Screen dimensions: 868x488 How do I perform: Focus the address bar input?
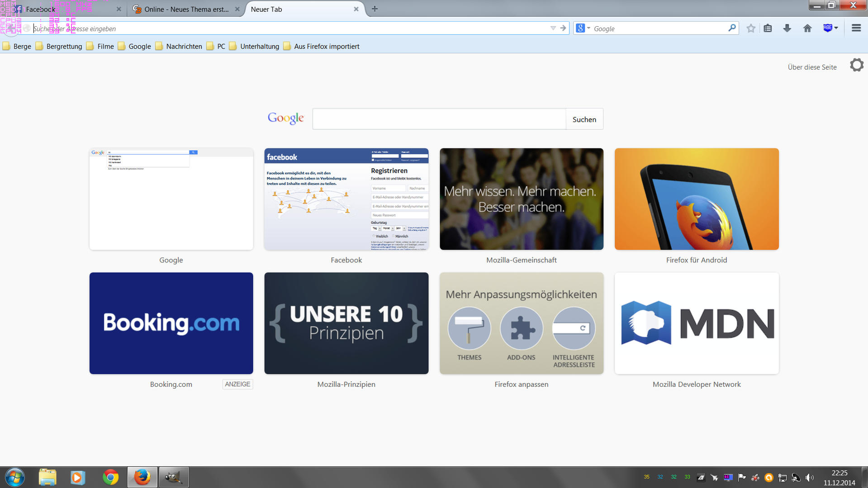(x=289, y=28)
